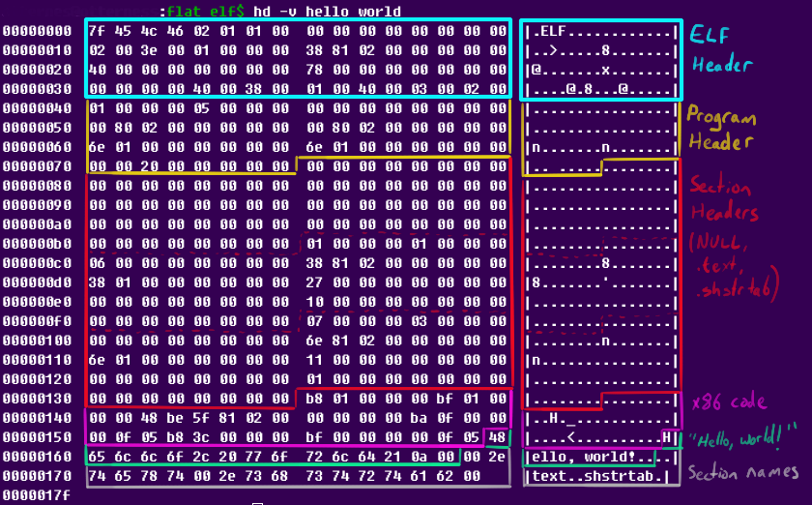Screen dimensions: 812x505
Task: Click offset 00000000 in the address column
Action: point(37,31)
